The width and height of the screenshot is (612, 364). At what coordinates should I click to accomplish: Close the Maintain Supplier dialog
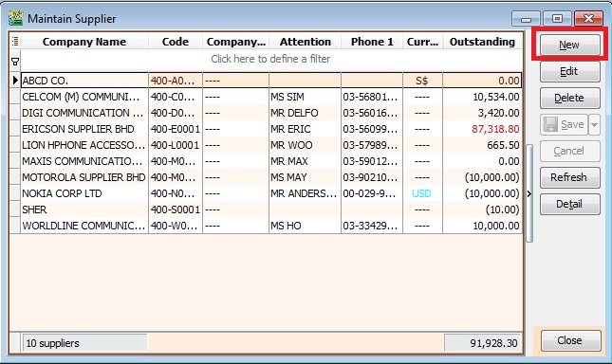tap(570, 340)
